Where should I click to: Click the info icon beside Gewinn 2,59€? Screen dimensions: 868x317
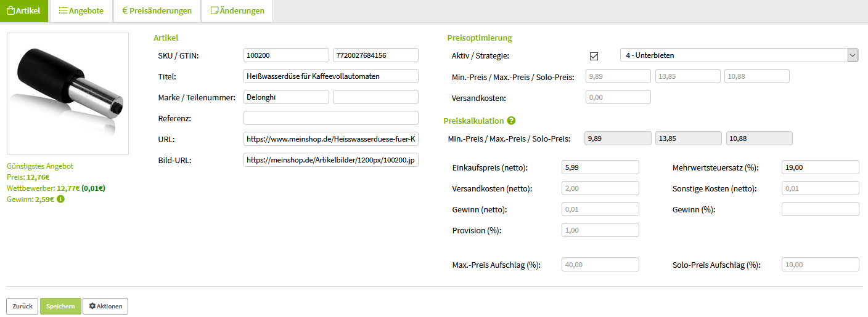60,199
